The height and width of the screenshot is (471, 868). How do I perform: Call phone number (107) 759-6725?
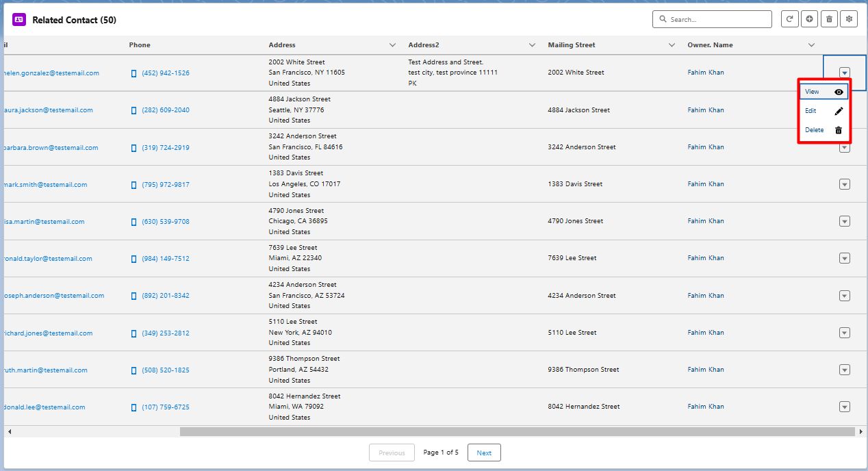166,407
